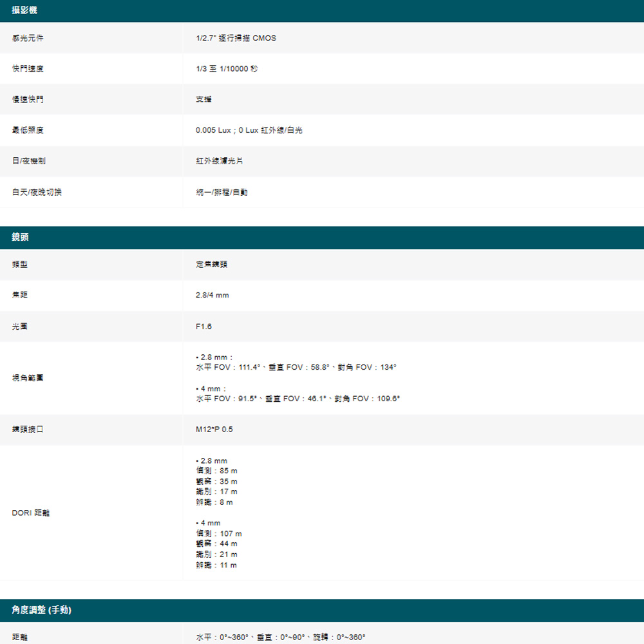Click the 慢速快門 row label

coord(28,100)
